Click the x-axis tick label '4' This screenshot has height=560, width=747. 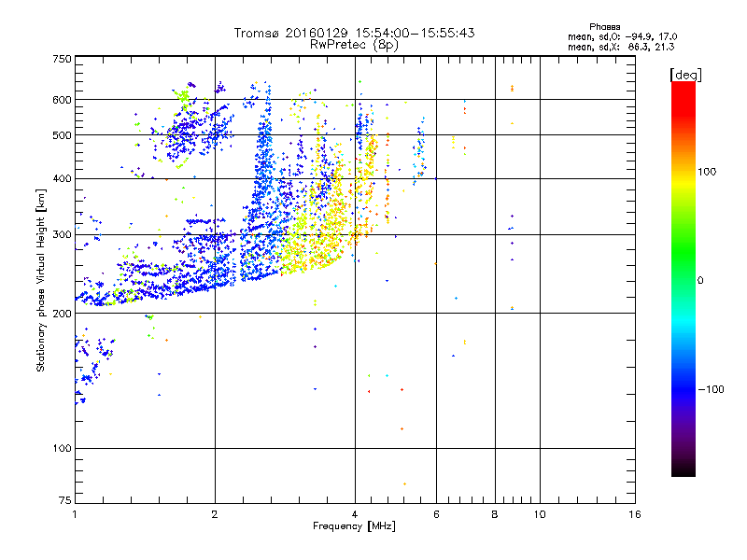[x=355, y=514]
